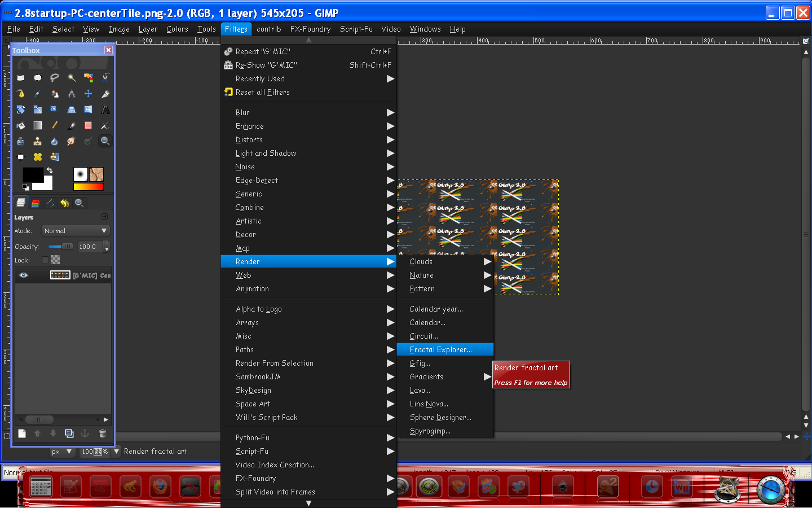The width and height of the screenshot is (812, 508).
Task: Choose Line Nova from Render submenu
Action: [445, 404]
